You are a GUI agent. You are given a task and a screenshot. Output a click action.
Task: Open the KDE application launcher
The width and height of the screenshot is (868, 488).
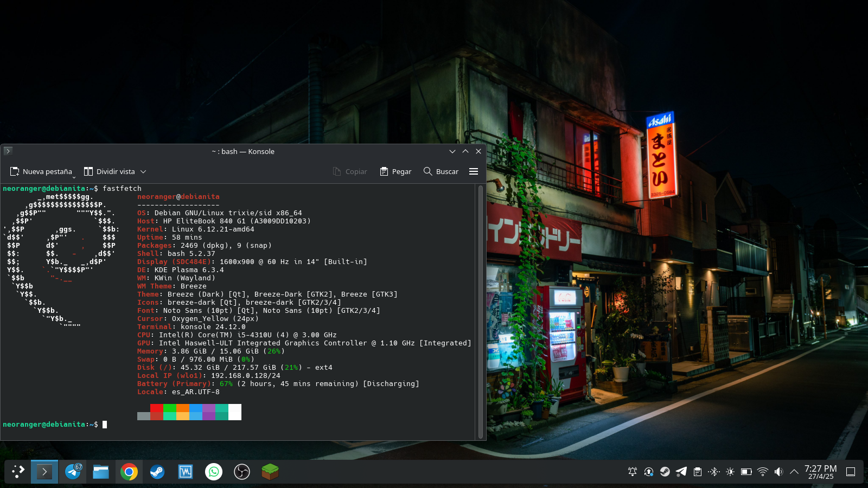(x=17, y=472)
